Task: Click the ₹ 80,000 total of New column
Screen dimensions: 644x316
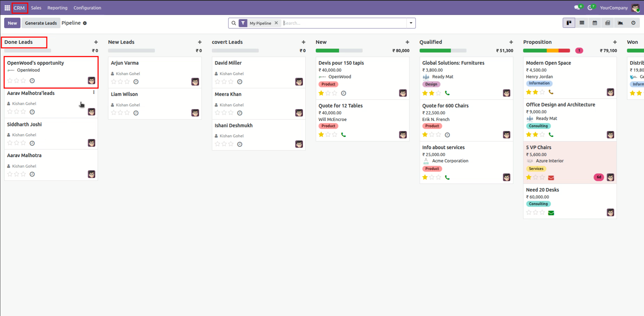Action: (401, 51)
